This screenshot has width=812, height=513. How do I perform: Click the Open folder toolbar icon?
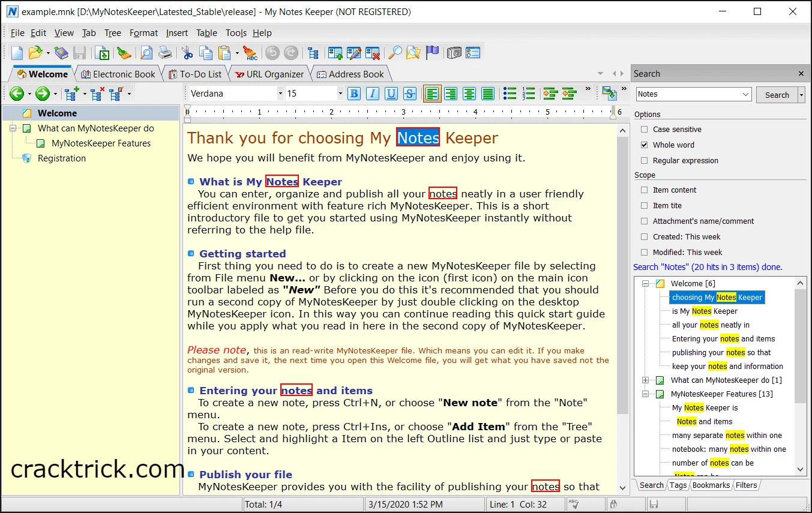pos(36,53)
